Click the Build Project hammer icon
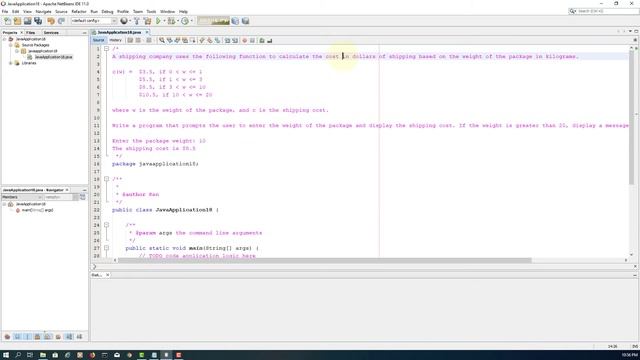This screenshot has height=360, width=640. tap(137, 21)
